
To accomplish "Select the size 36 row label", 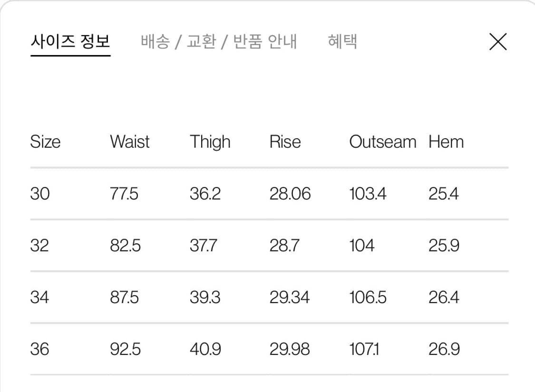I will click(x=40, y=349).
